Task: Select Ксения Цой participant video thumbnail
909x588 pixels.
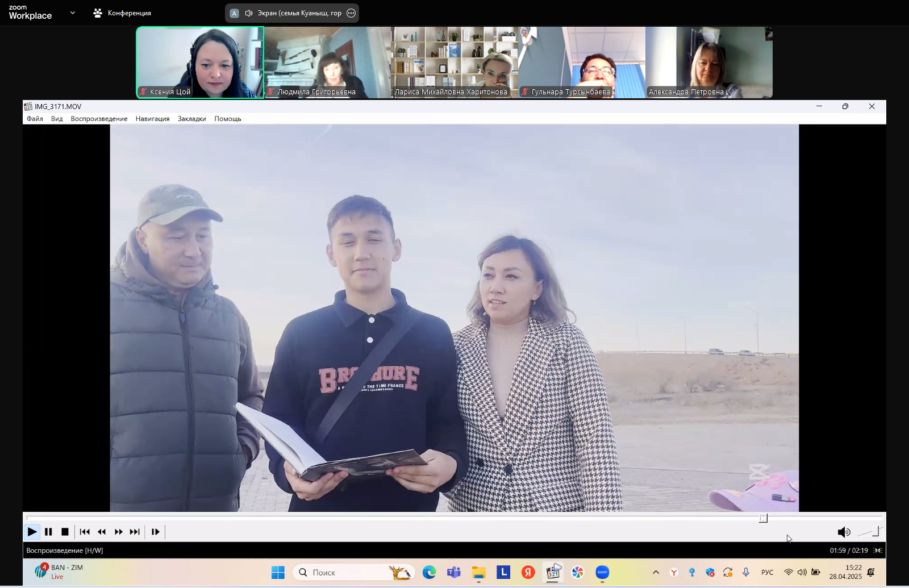Action: pyautogui.click(x=200, y=62)
